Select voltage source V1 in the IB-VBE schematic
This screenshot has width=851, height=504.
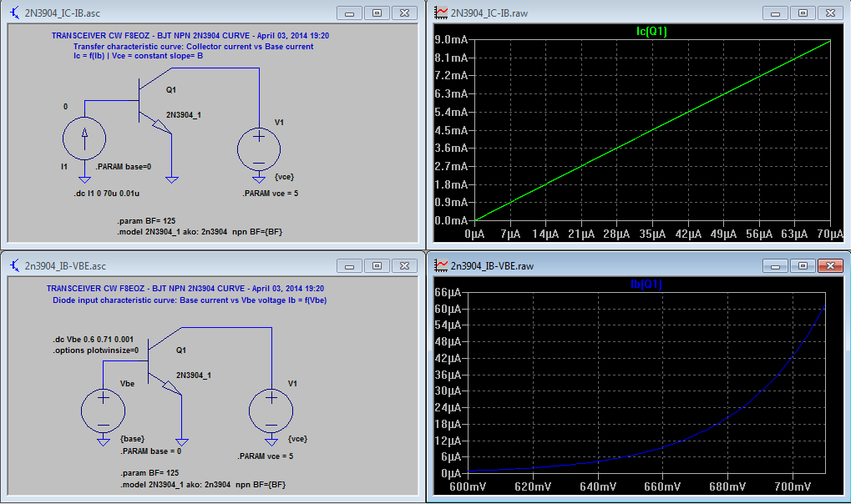click(x=272, y=411)
